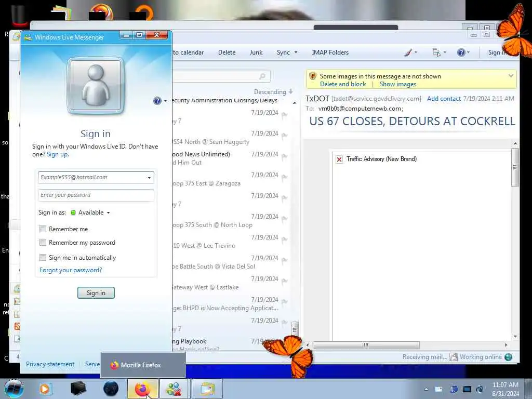Click the Receiving mail status icon
The height and width of the screenshot is (399, 532).
tap(453, 357)
